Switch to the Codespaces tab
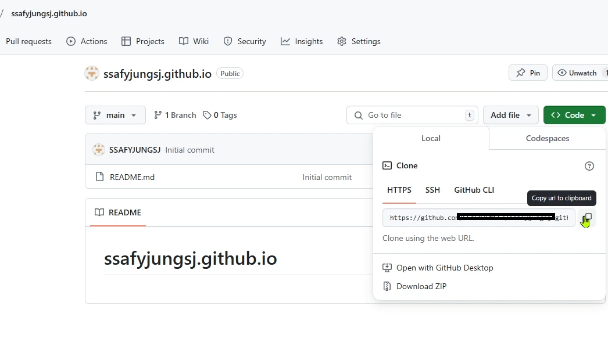This screenshot has height=364, width=608. pyautogui.click(x=547, y=138)
